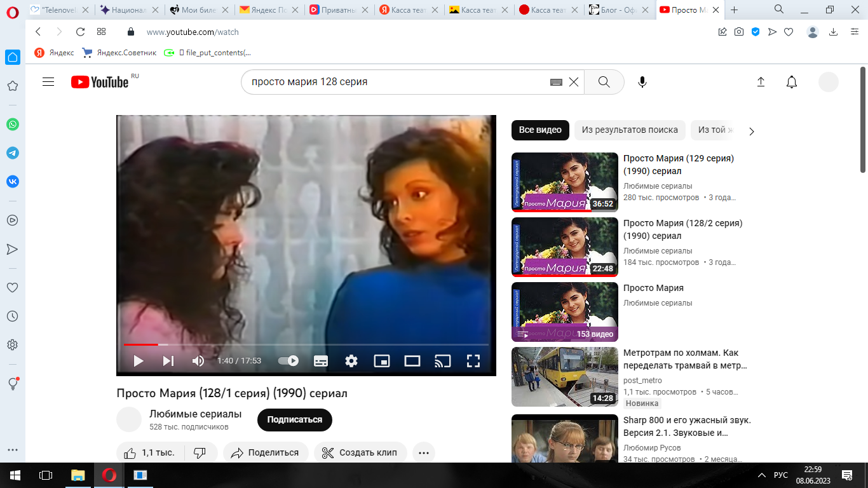The image size is (868, 488).
Task: Add the page to bookmarks heart
Action: [789, 32]
